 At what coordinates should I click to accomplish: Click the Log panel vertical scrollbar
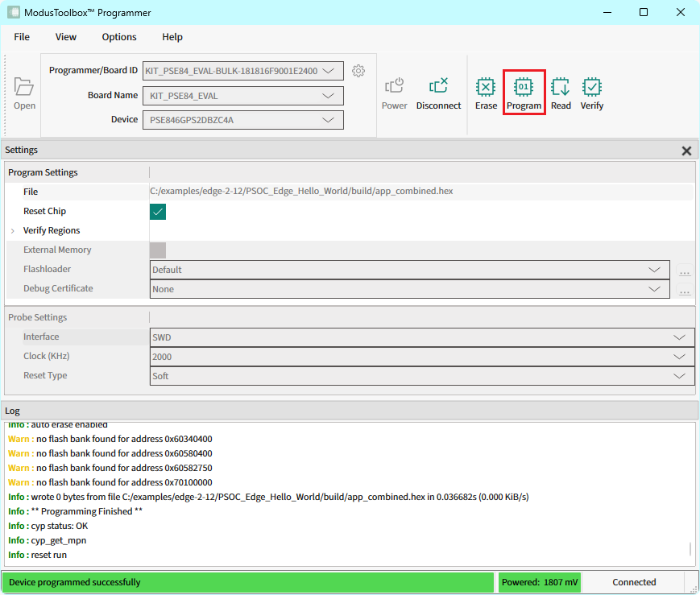click(690, 549)
